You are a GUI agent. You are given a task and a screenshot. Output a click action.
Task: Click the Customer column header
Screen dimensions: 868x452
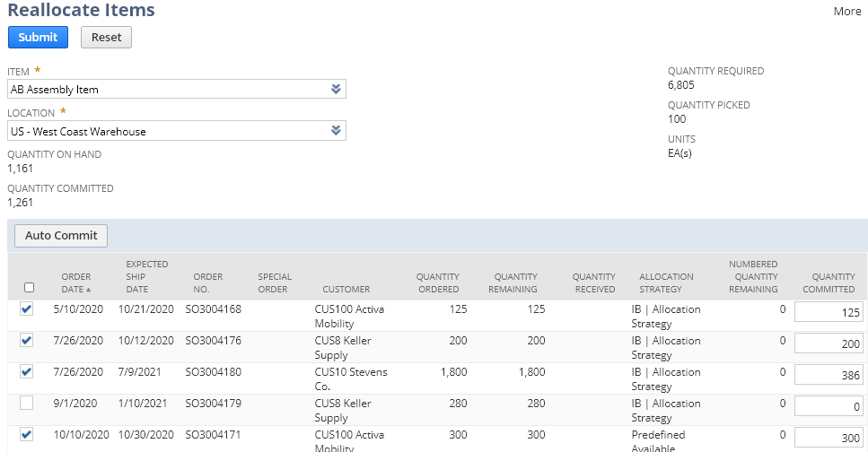tap(346, 289)
